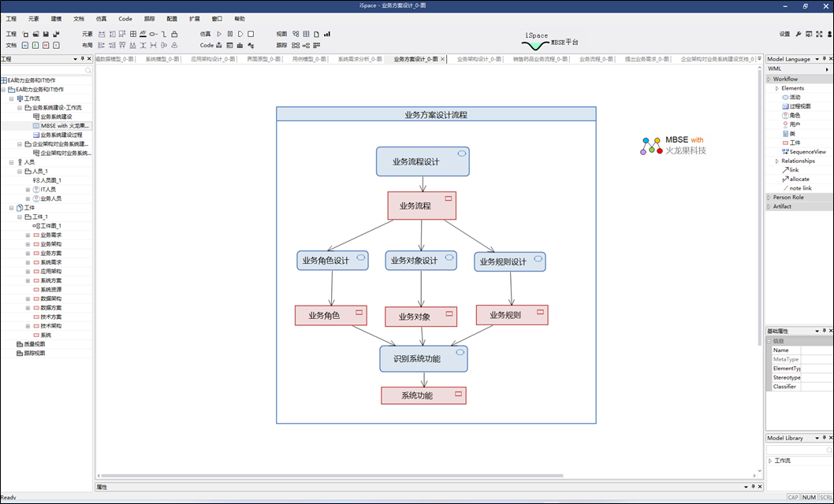The width and height of the screenshot is (834, 504).
Task: Expand the 业务需求 tree item
Action: click(28, 235)
